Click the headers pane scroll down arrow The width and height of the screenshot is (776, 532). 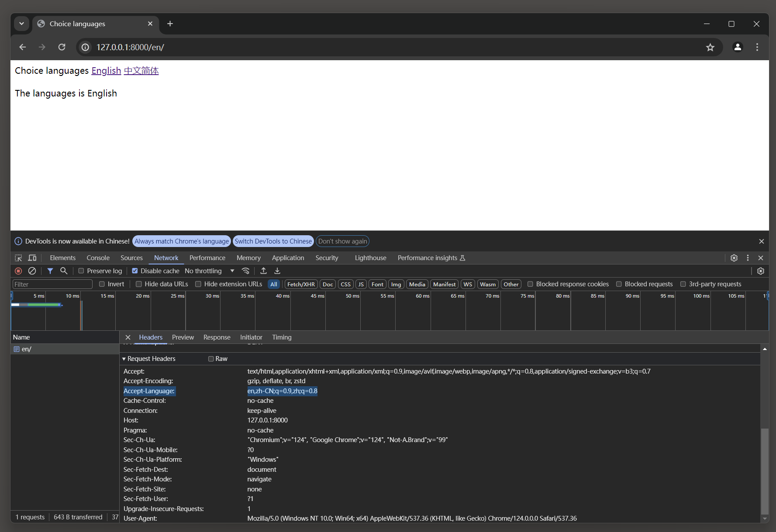coord(765,519)
